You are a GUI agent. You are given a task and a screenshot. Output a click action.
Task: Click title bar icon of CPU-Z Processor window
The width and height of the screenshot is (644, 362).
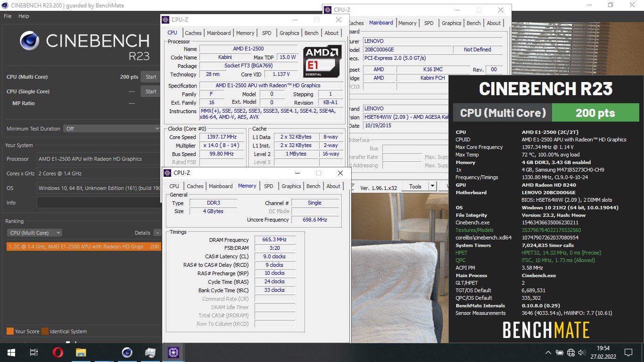click(165, 20)
